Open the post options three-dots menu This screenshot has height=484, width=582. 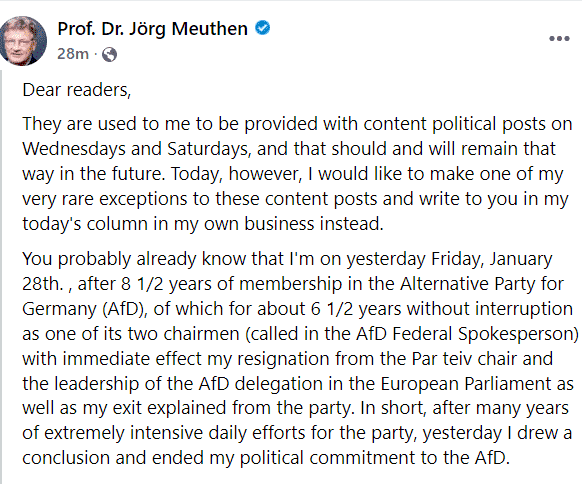pyautogui.click(x=559, y=39)
